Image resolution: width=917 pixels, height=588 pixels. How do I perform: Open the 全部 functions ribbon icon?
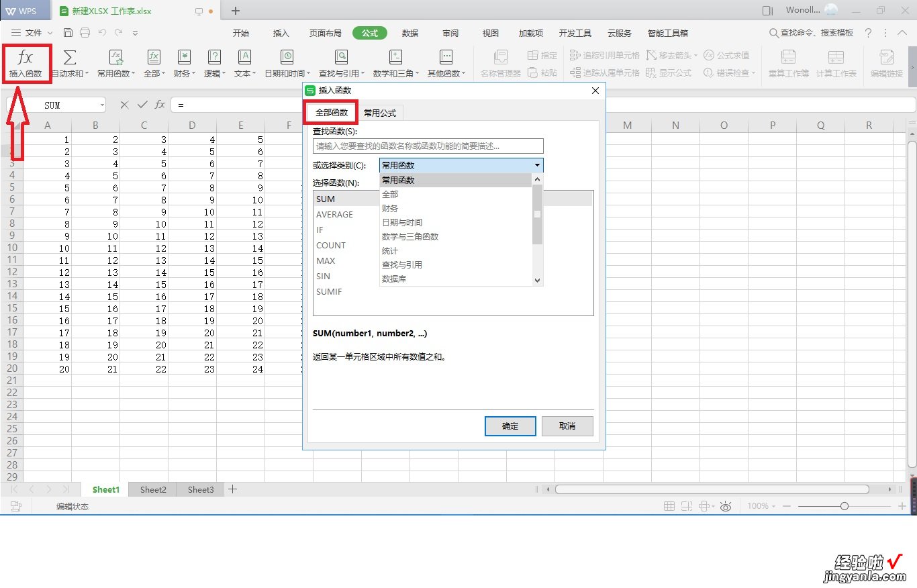coord(154,58)
